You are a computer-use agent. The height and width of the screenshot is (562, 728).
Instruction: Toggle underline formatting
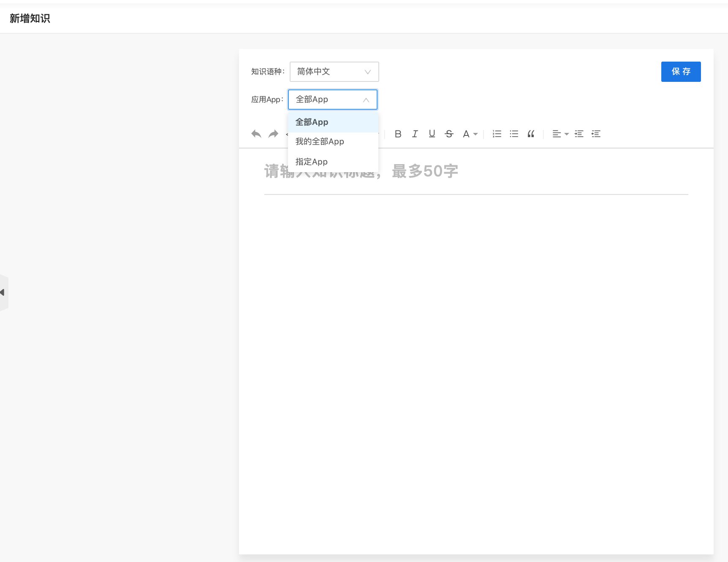coord(432,134)
